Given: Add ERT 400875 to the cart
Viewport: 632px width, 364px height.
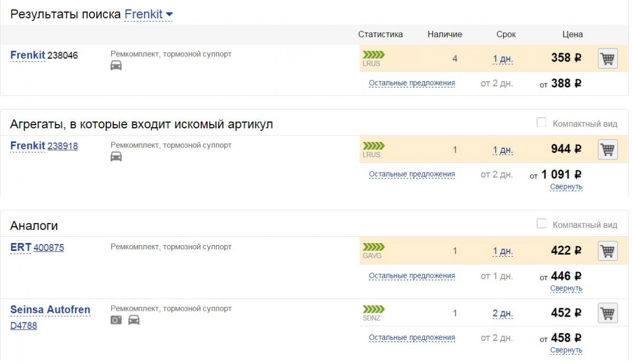Looking at the screenshot, I should (608, 251).
